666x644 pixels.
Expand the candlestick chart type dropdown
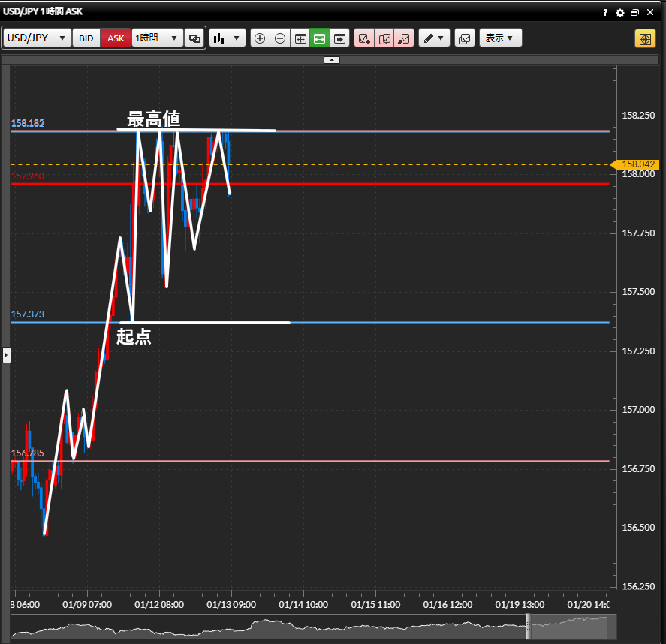228,38
